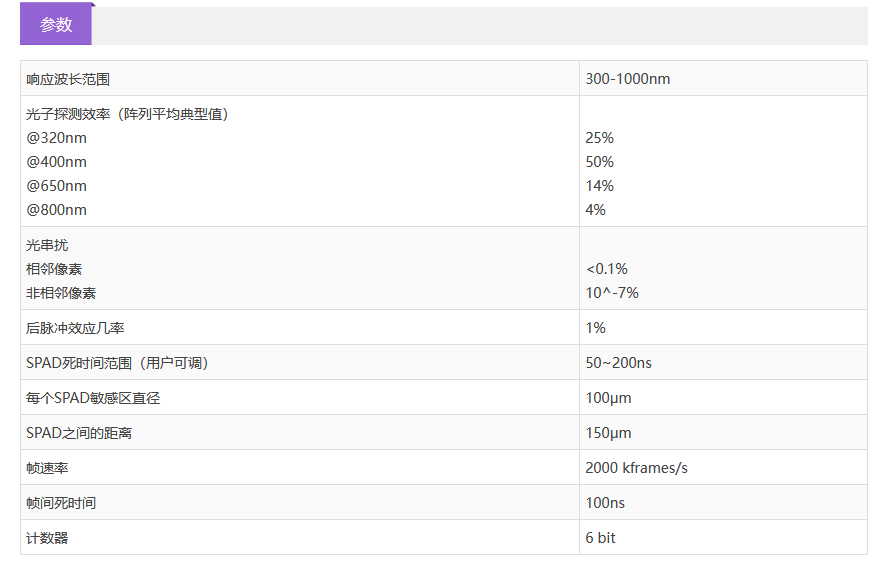Click the 1% afterpulse value
This screenshot has width=890, height=572.
pos(596,328)
